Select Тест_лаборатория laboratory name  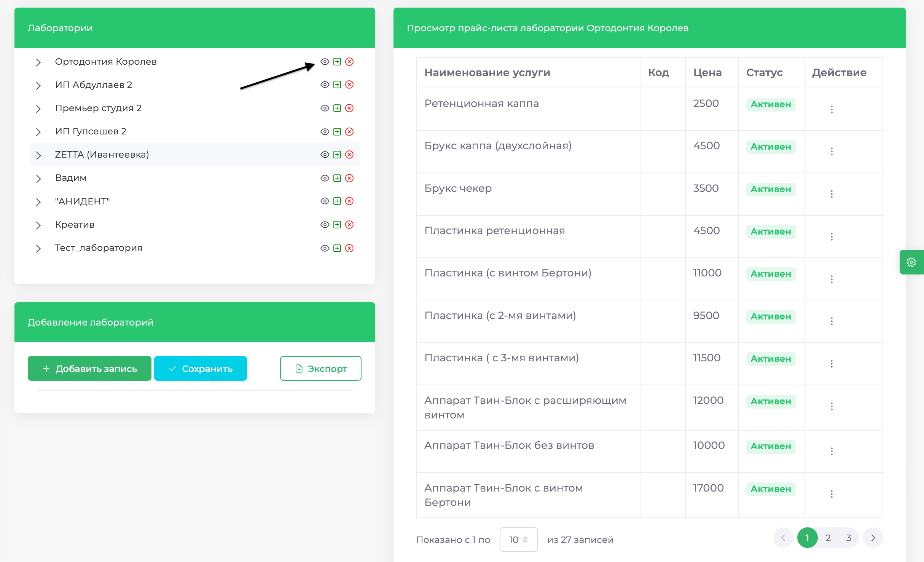pyautogui.click(x=99, y=248)
